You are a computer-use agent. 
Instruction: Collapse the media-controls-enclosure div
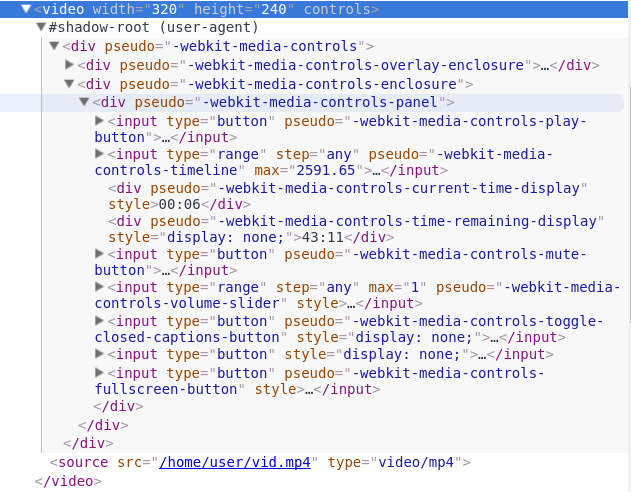pos(69,84)
